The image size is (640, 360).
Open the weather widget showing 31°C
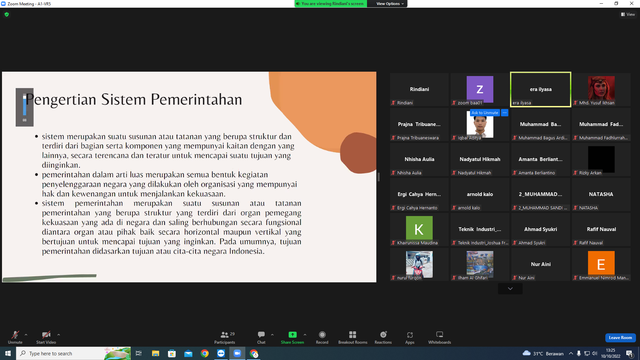pos(543,353)
